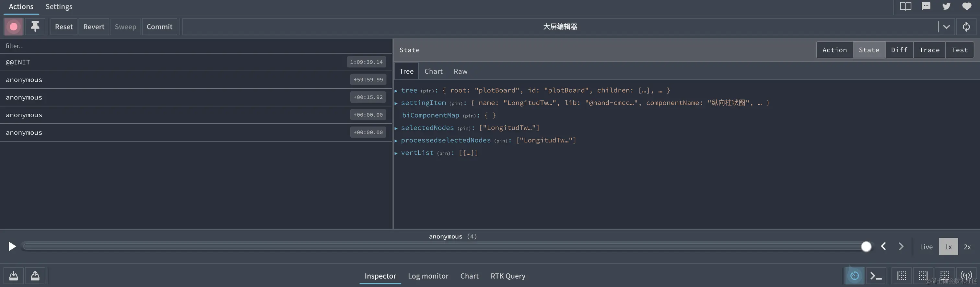Start playback with the play button
The width and height of the screenshot is (980, 287).
pyautogui.click(x=12, y=246)
